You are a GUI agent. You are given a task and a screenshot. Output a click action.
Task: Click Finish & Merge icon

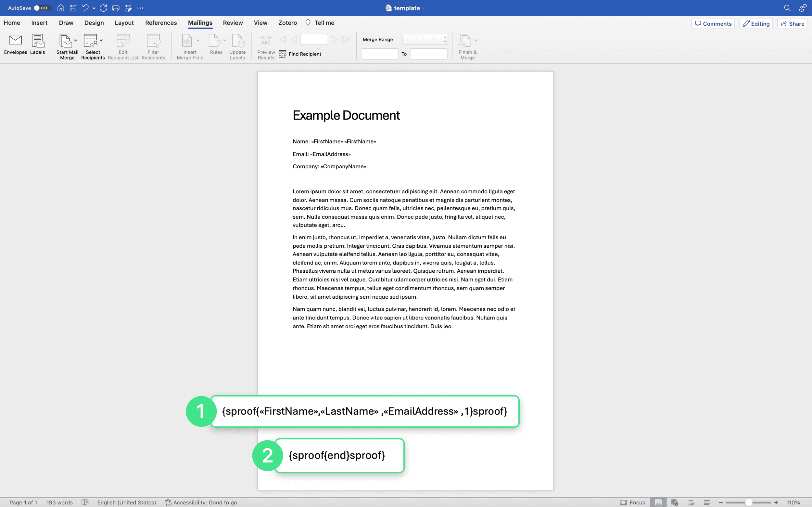465,41
